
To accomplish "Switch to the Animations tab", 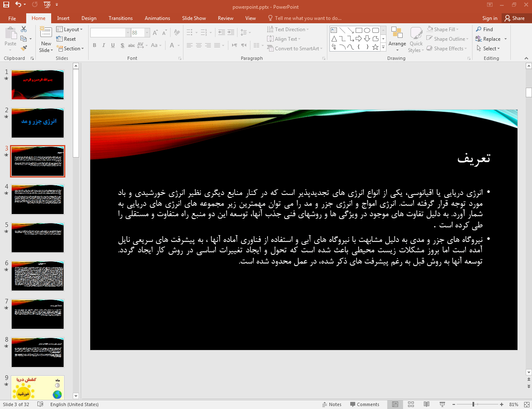I will 157,18.
